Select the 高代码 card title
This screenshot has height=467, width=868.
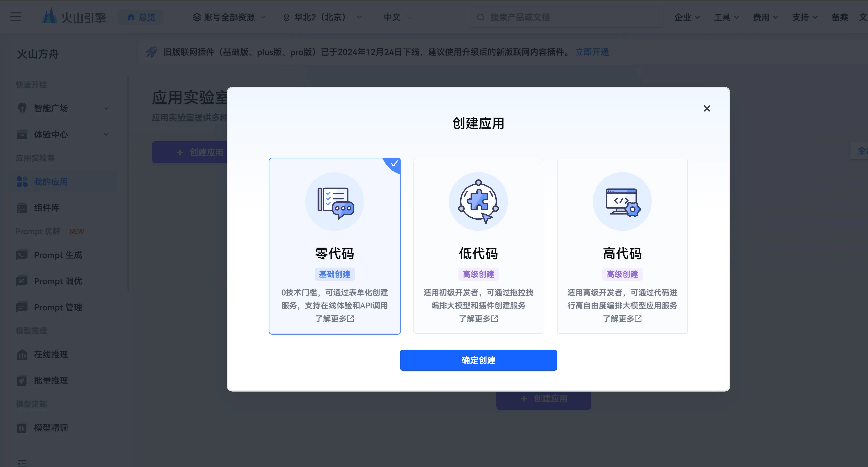tap(622, 254)
